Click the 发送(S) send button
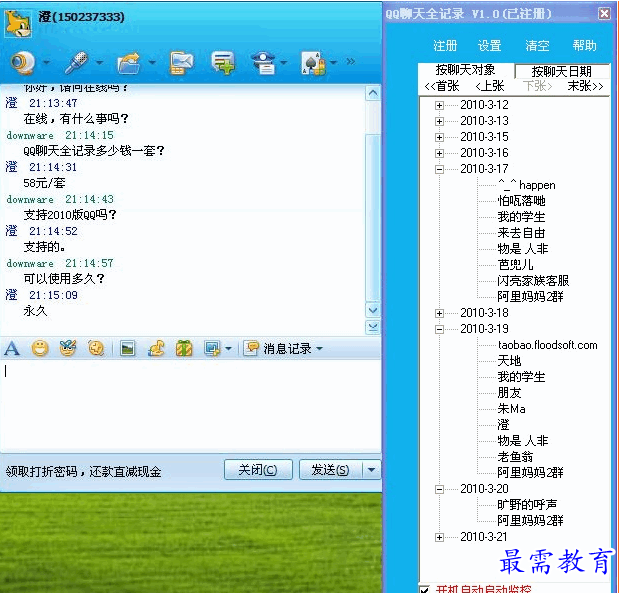 coord(331,470)
